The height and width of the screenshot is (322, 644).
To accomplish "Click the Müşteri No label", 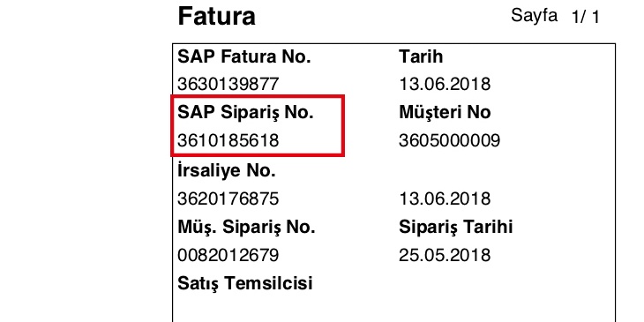I will pyautogui.click(x=445, y=113).
